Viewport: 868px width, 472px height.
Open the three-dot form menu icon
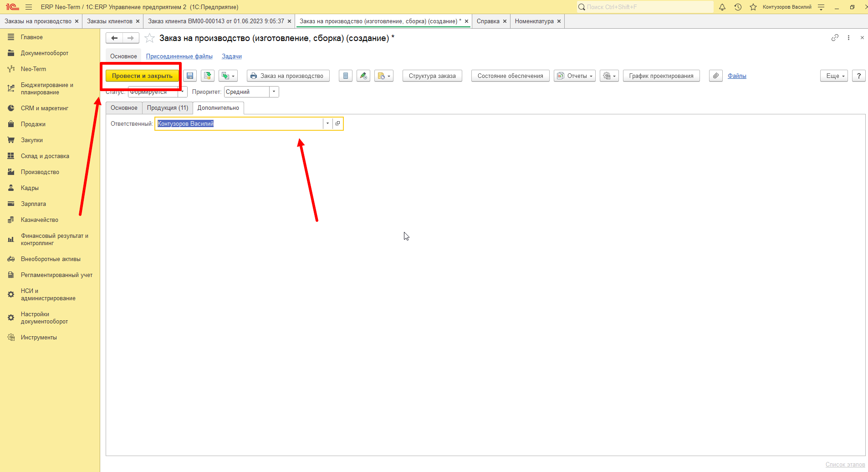[x=848, y=38]
